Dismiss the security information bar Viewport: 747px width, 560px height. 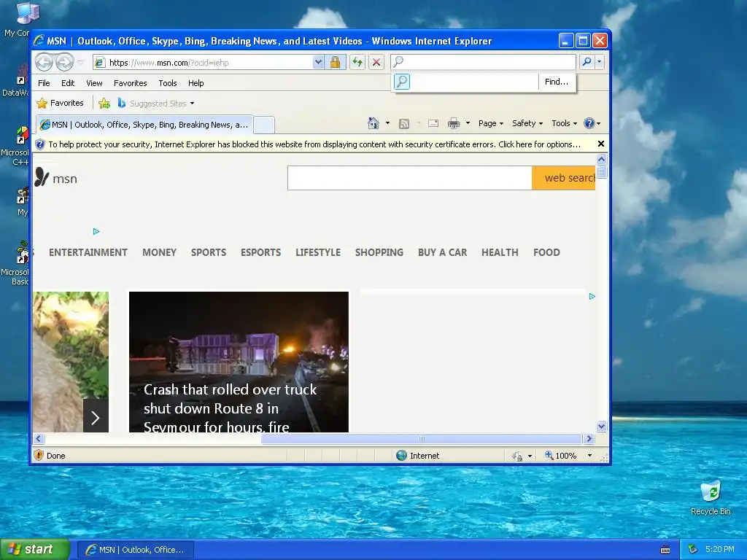click(601, 144)
